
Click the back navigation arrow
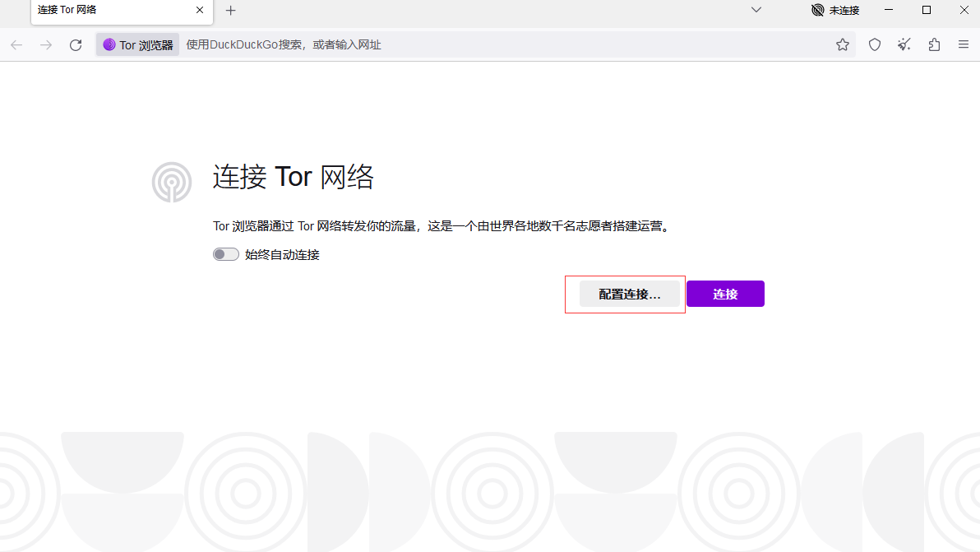(17, 45)
